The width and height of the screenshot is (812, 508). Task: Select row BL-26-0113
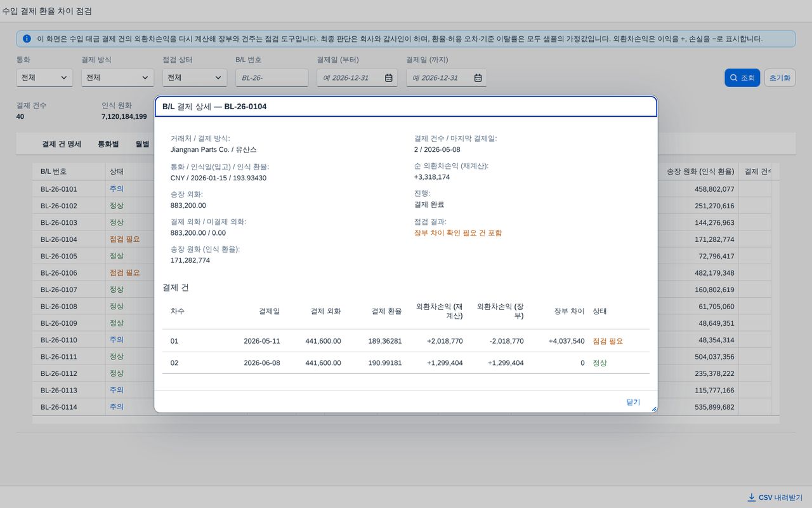[402, 390]
